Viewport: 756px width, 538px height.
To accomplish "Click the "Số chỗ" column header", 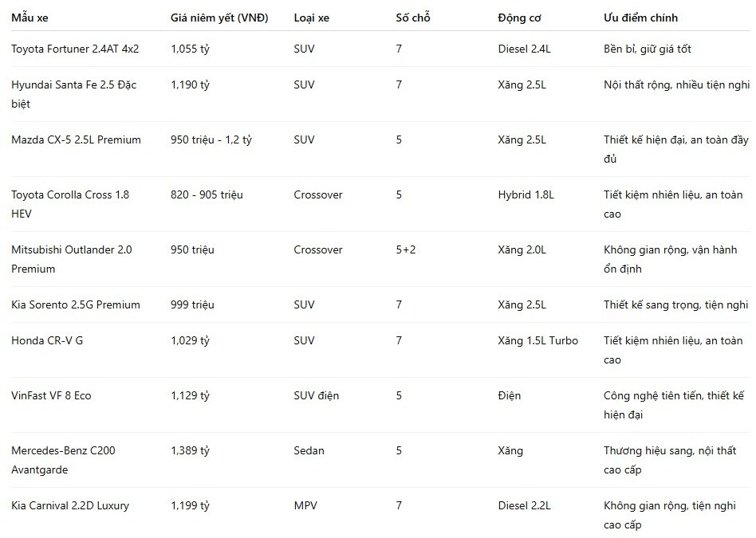I will [413, 18].
